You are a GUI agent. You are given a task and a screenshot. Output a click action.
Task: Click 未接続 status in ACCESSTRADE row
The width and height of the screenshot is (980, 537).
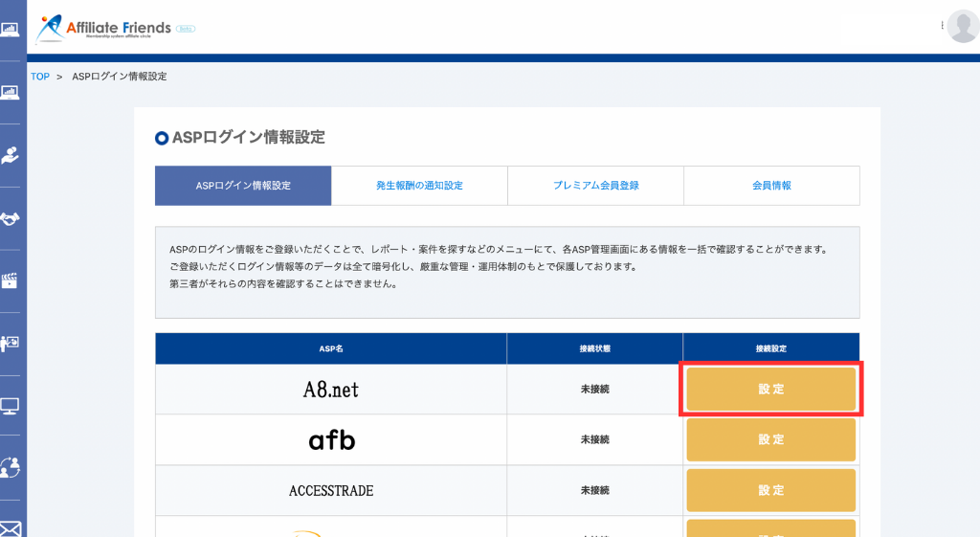pos(595,490)
